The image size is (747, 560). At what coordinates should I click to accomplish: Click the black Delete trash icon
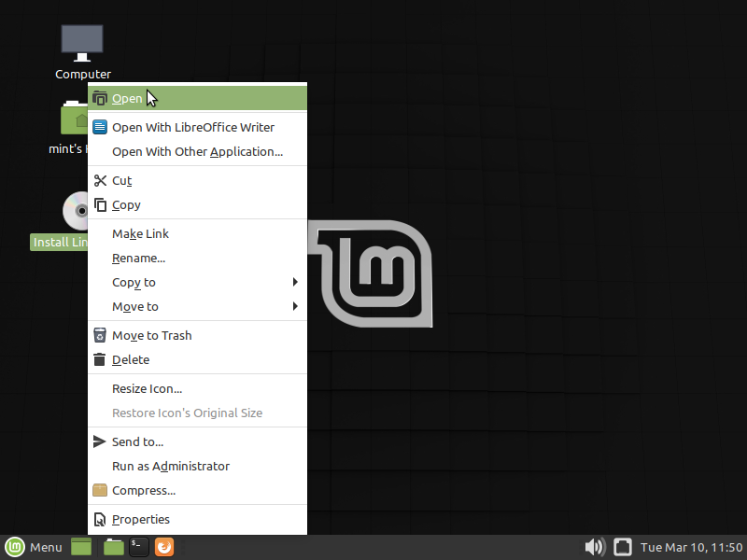(x=100, y=359)
